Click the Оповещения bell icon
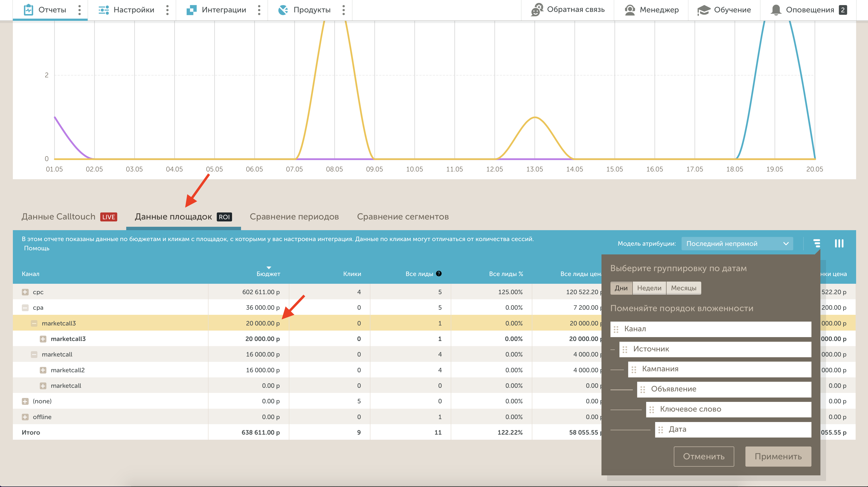The image size is (868, 487). point(776,10)
